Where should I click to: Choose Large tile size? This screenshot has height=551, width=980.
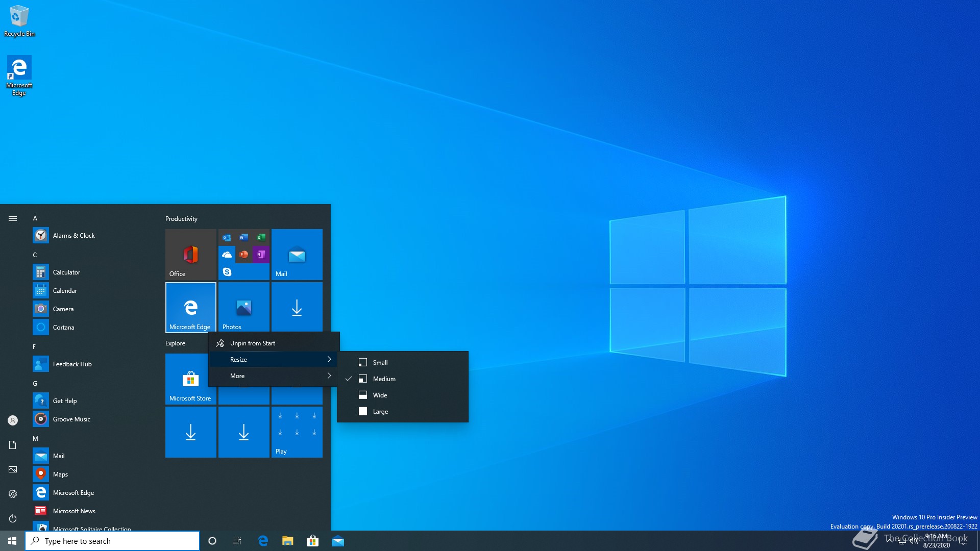click(x=403, y=411)
